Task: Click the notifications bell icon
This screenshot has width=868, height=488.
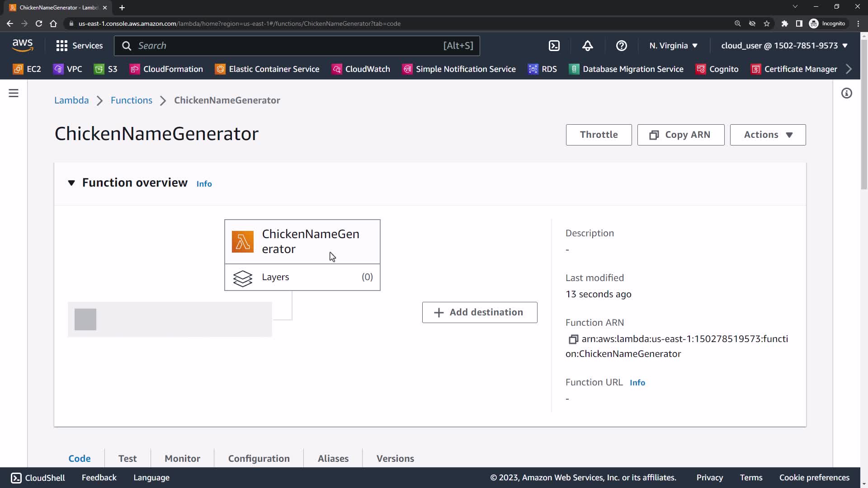Action: coord(587,46)
